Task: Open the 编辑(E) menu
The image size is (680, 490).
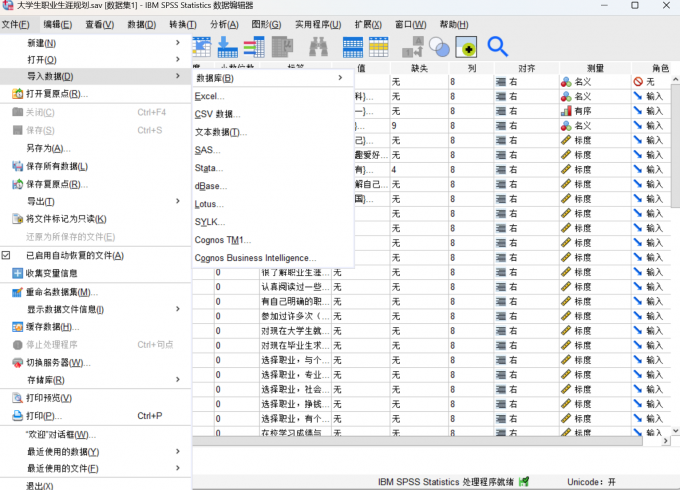Action: pyautogui.click(x=58, y=25)
